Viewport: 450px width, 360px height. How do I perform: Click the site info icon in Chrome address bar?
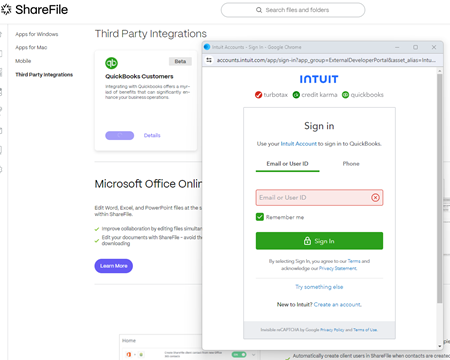209,60
